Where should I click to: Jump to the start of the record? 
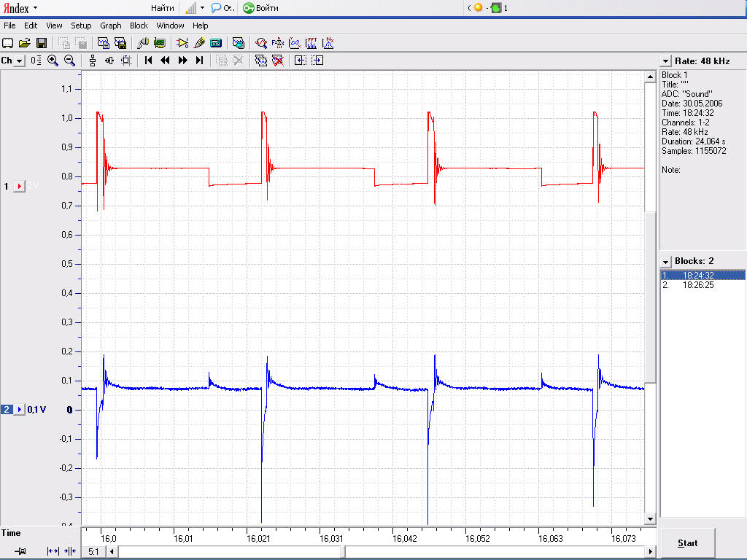point(148,61)
